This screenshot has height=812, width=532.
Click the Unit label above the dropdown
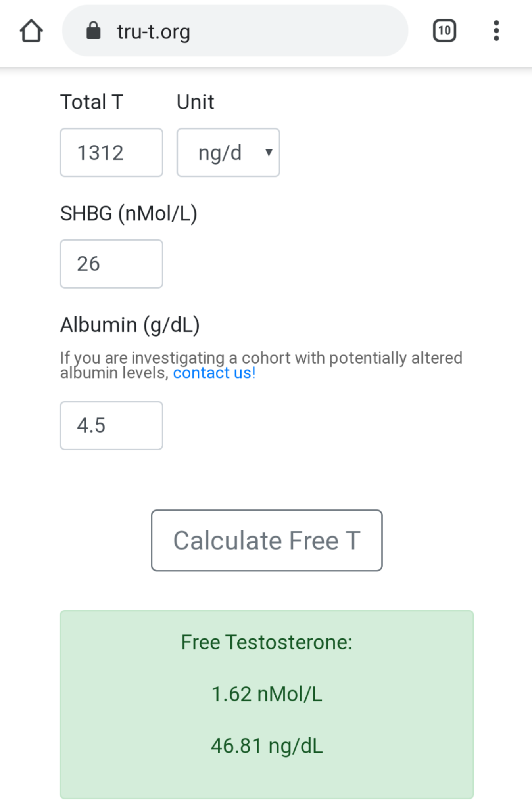coord(195,102)
